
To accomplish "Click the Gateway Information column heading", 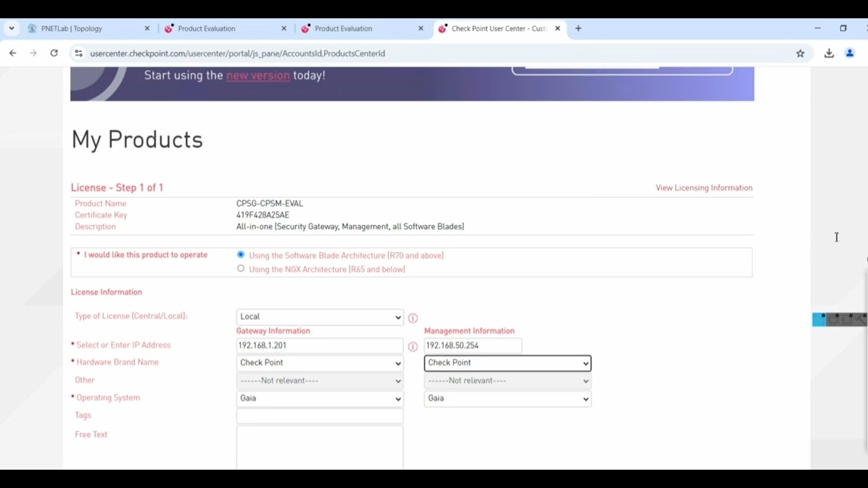I will (273, 331).
